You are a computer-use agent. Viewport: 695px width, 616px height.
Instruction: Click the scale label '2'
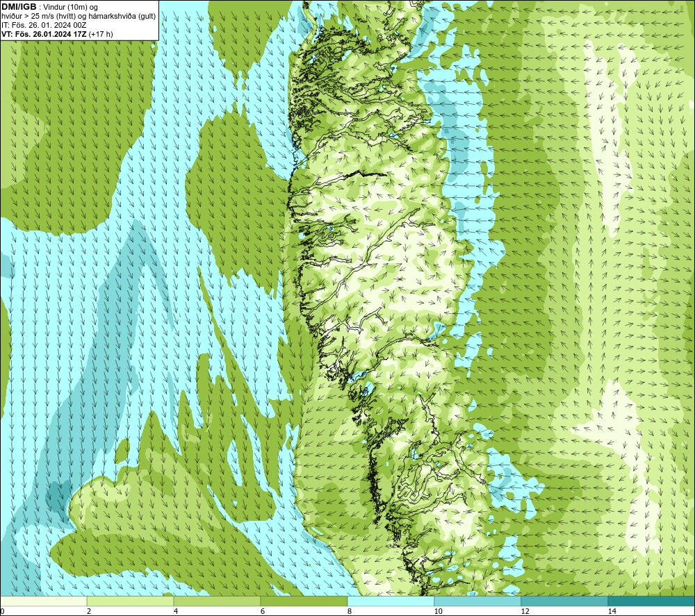[89, 611]
